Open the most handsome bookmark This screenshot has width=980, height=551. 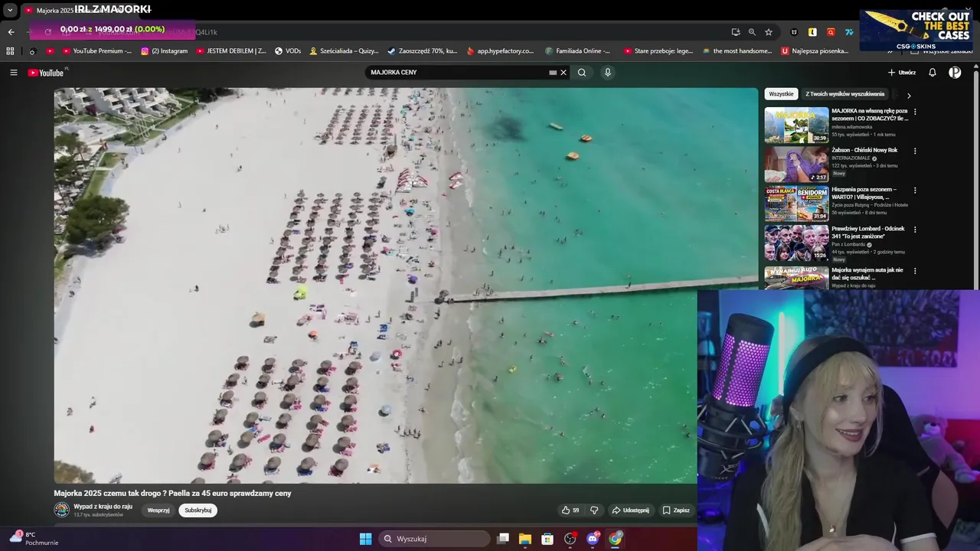[737, 51]
